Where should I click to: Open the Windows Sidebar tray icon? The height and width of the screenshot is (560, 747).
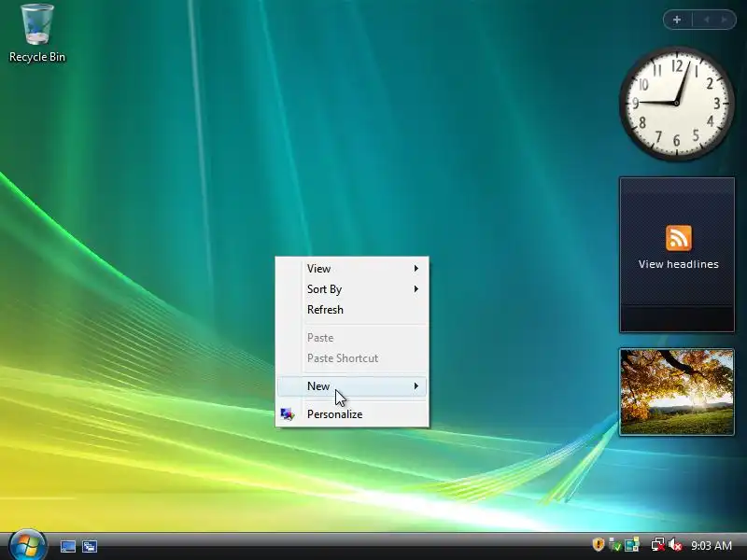pyautogui.click(x=632, y=544)
